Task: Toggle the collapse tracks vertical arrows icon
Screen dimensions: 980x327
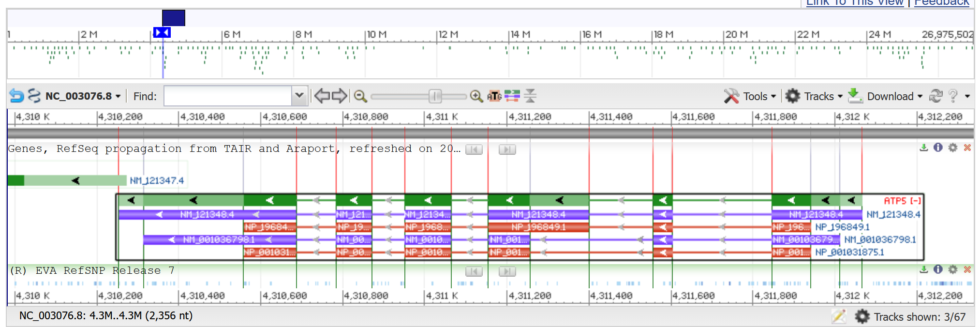Action: [x=530, y=96]
